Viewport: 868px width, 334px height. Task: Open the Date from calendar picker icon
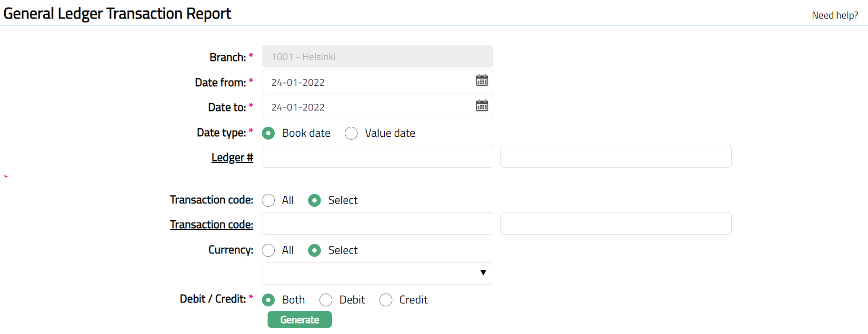[x=482, y=81]
